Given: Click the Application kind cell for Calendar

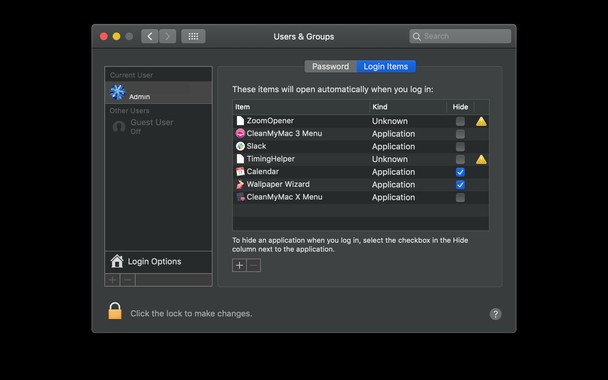Looking at the screenshot, I should point(393,172).
